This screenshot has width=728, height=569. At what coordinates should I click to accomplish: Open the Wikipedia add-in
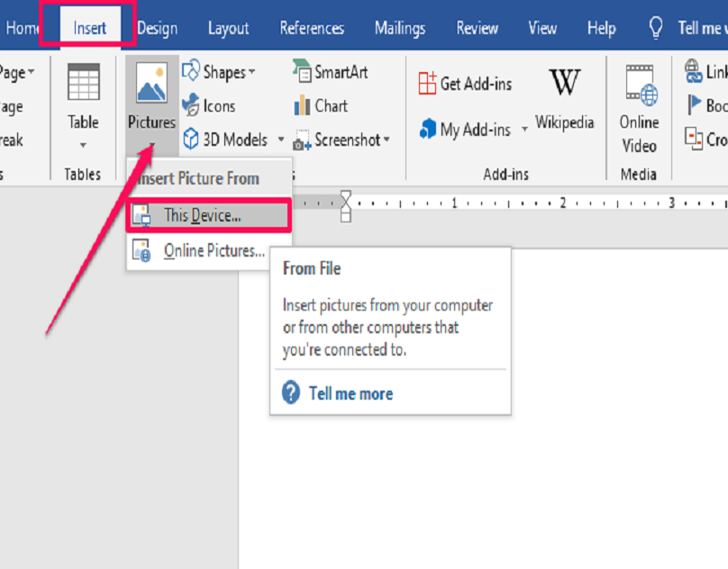[565, 99]
